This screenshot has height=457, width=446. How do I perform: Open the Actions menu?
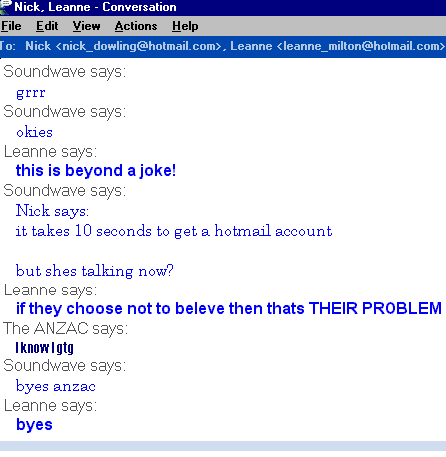[x=136, y=26]
